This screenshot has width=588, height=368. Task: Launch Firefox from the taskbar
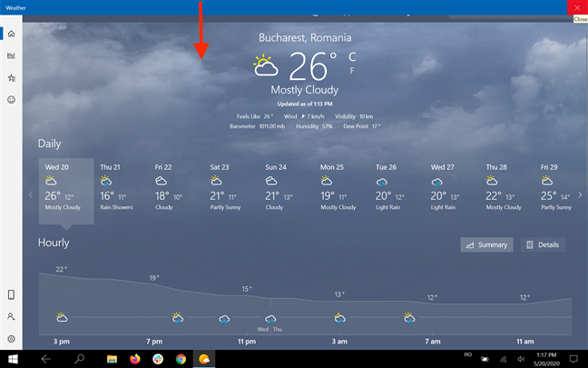(135, 359)
